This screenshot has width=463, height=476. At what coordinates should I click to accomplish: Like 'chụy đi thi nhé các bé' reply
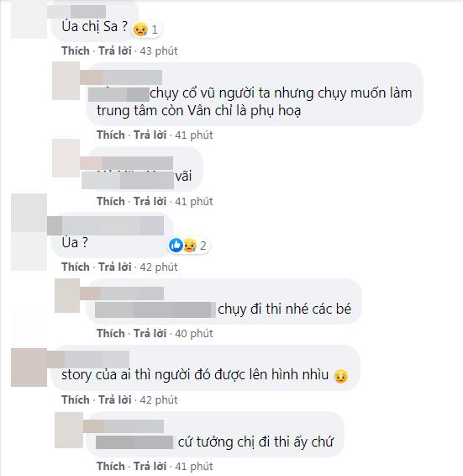[111, 333]
